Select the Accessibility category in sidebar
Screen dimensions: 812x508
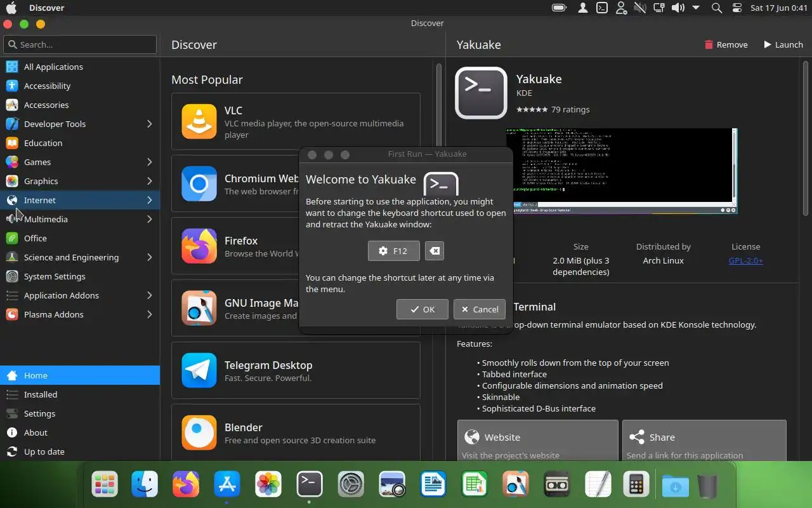click(x=80, y=86)
